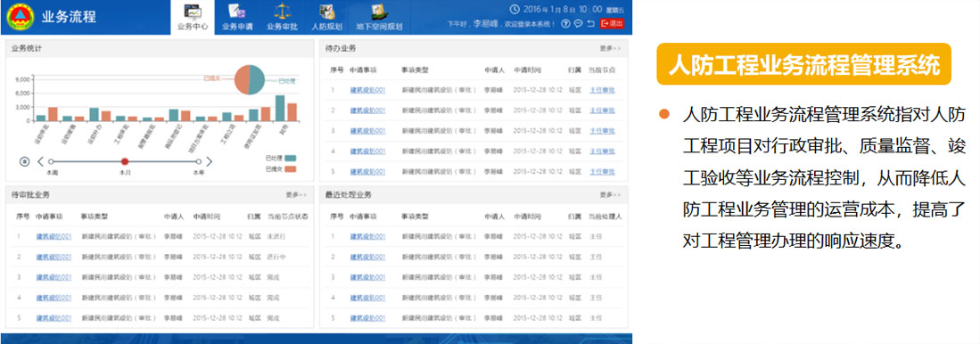Open 建筑设防001 link in 最近处理业务 row 1
This screenshot has height=344, width=980.
367,237
